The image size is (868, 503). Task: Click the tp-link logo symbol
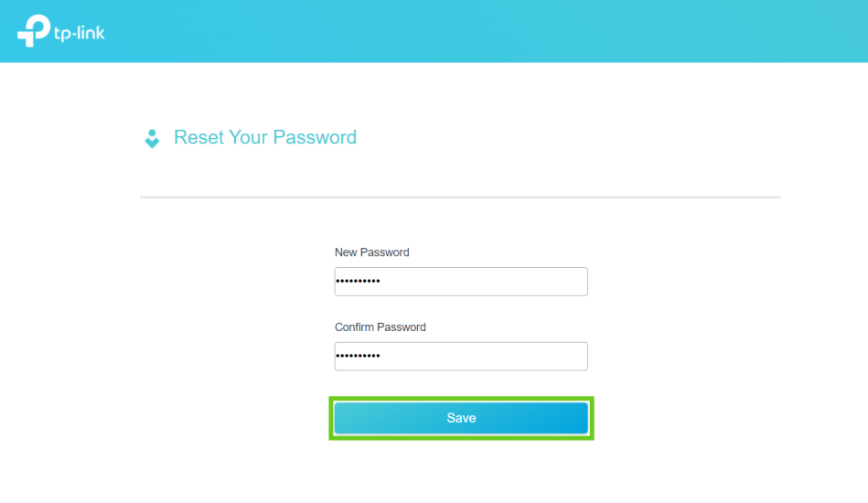pos(33,31)
